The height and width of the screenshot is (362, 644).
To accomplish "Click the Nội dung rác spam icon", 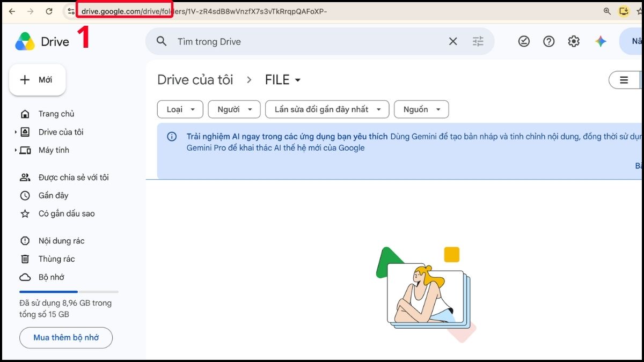I will pyautogui.click(x=25, y=241).
